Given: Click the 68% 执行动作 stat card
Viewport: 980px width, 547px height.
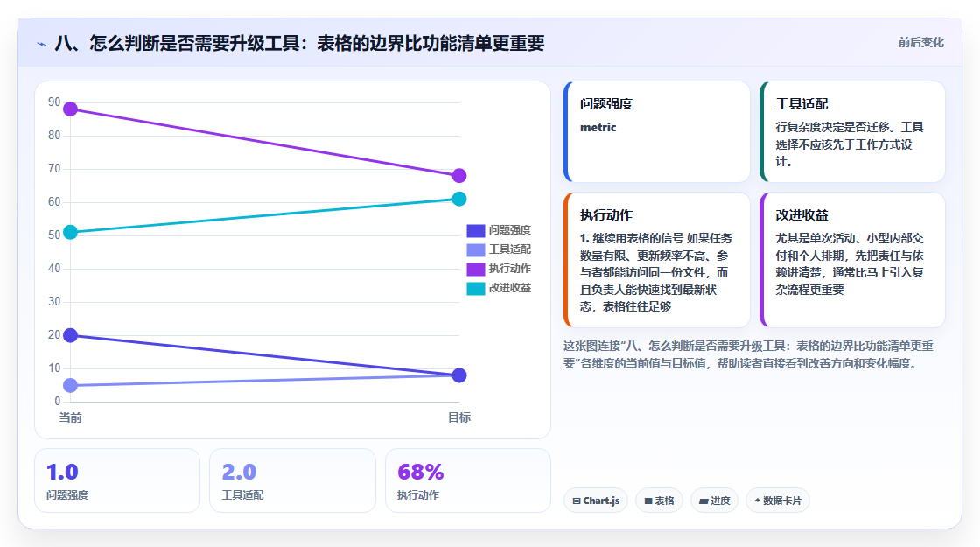Looking at the screenshot, I should pyautogui.click(x=467, y=480).
